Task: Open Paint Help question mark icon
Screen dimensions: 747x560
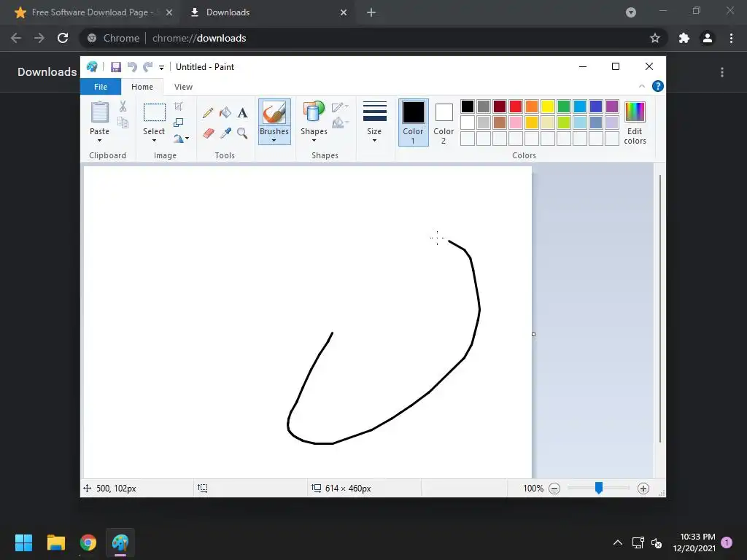Action: point(658,86)
